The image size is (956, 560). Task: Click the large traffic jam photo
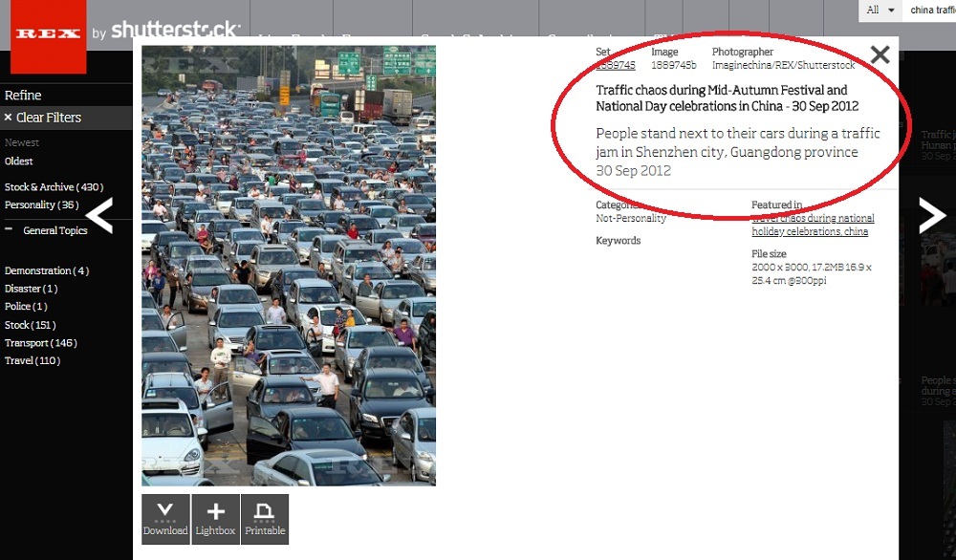click(x=289, y=266)
